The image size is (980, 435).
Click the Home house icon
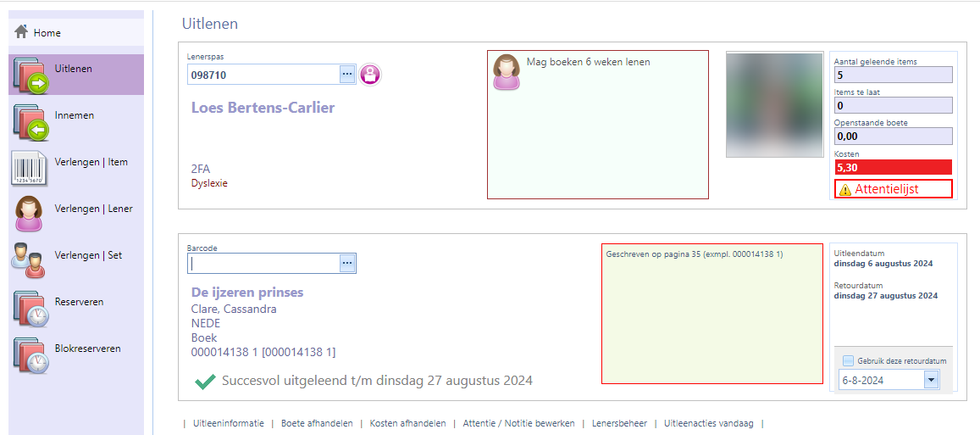(x=21, y=32)
